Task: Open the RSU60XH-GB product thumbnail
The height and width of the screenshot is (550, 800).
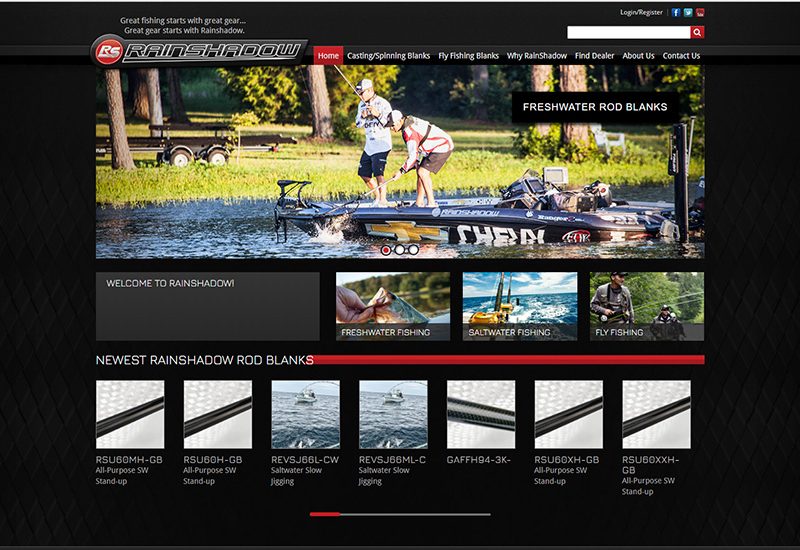Action: click(x=569, y=414)
